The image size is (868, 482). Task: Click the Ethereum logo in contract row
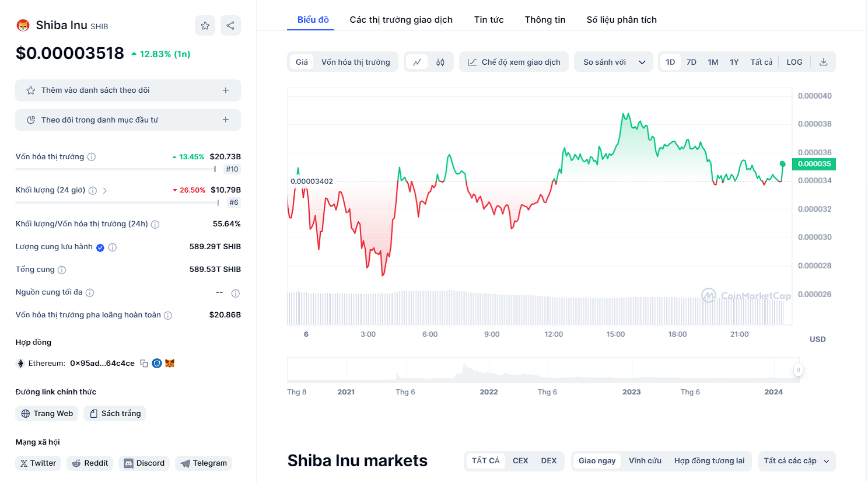tap(20, 364)
